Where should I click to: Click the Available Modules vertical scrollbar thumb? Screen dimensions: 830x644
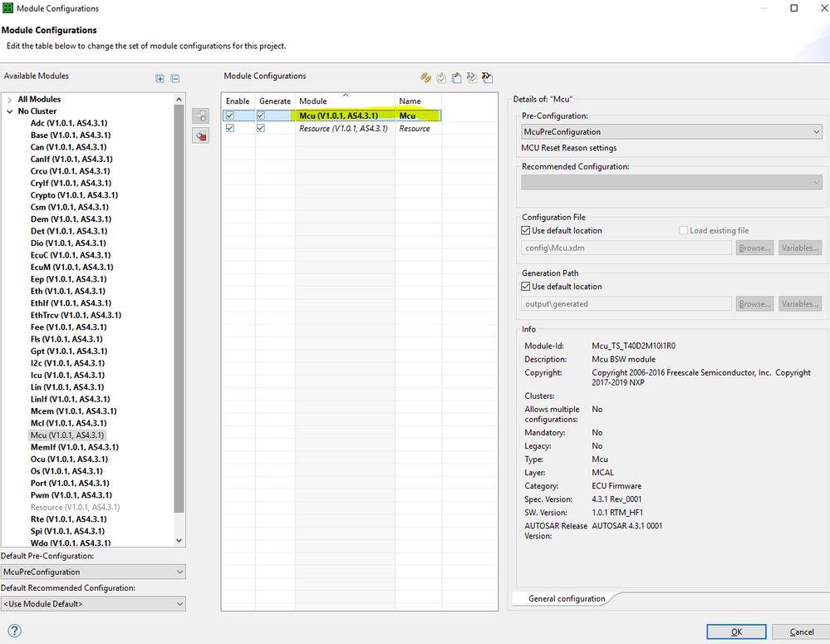179,309
